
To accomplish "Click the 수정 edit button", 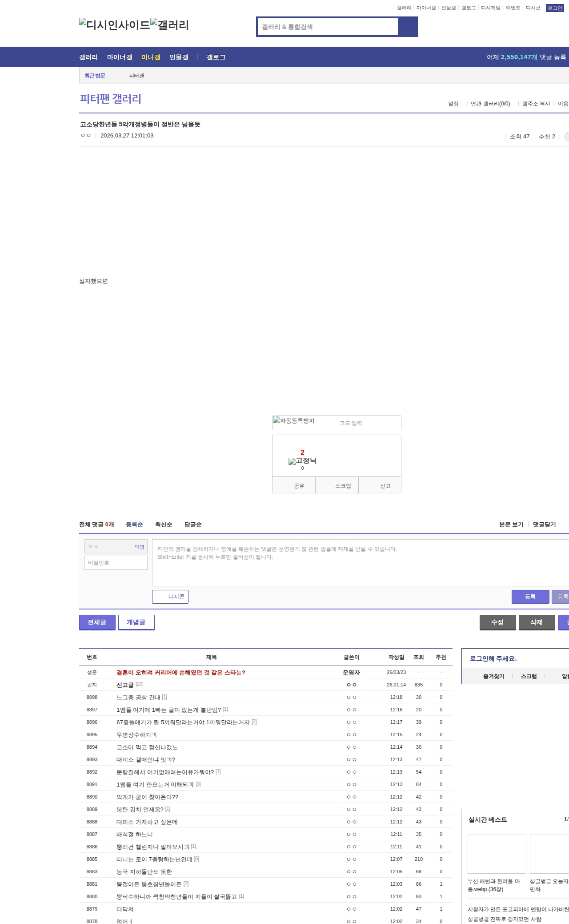I will point(498,622).
